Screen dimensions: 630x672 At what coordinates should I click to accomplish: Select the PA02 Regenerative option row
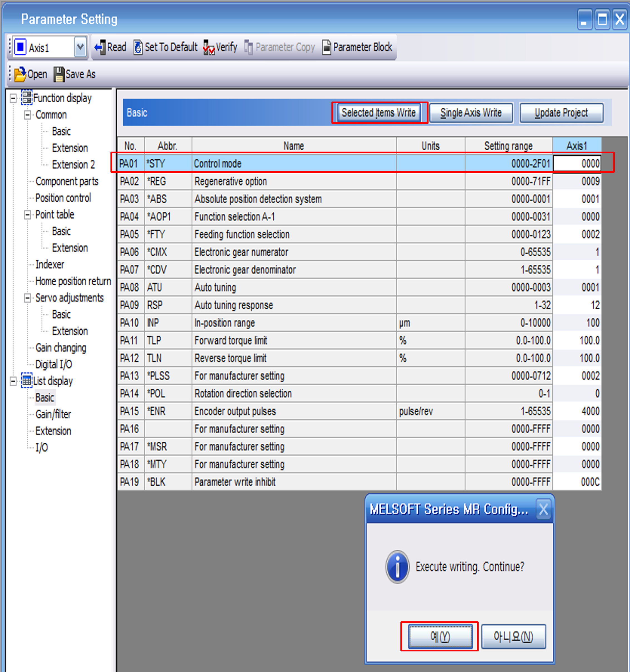click(x=359, y=182)
